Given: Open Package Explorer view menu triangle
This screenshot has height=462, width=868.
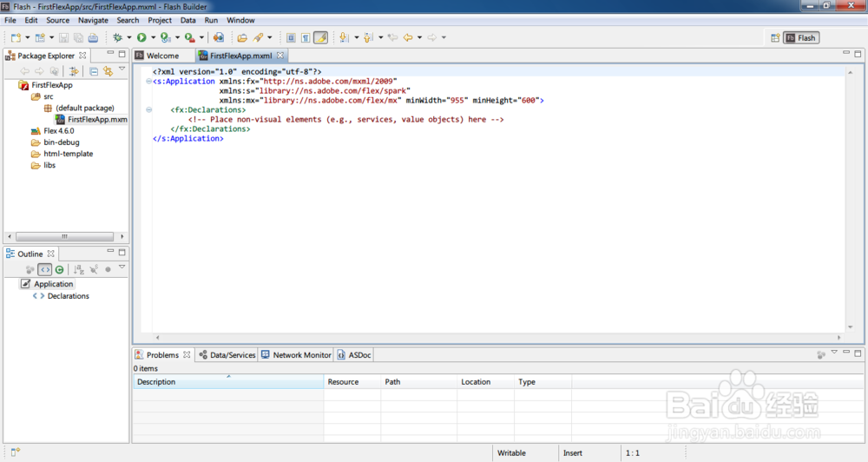Looking at the screenshot, I should [x=122, y=69].
